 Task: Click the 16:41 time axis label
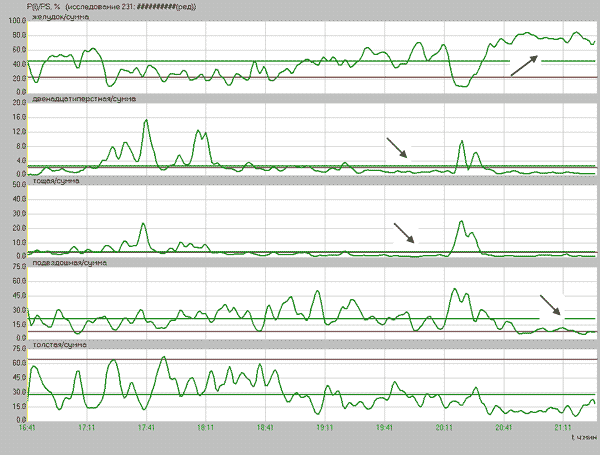point(28,427)
